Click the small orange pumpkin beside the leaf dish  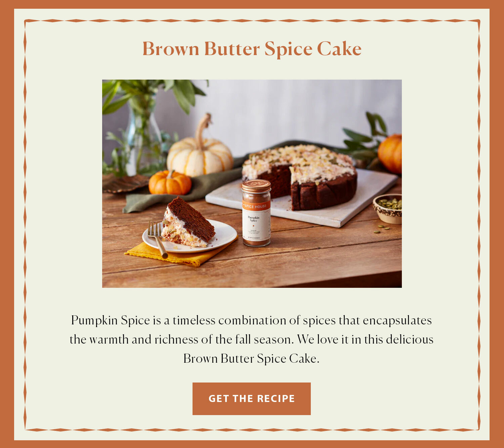[x=170, y=183]
